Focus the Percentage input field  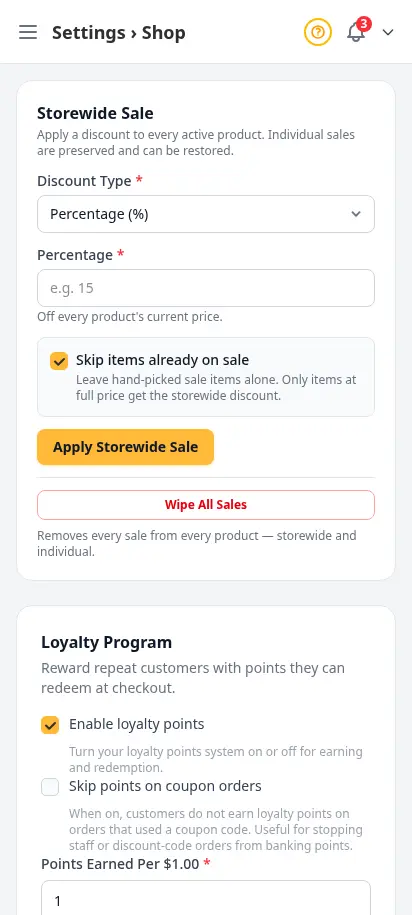click(x=206, y=288)
